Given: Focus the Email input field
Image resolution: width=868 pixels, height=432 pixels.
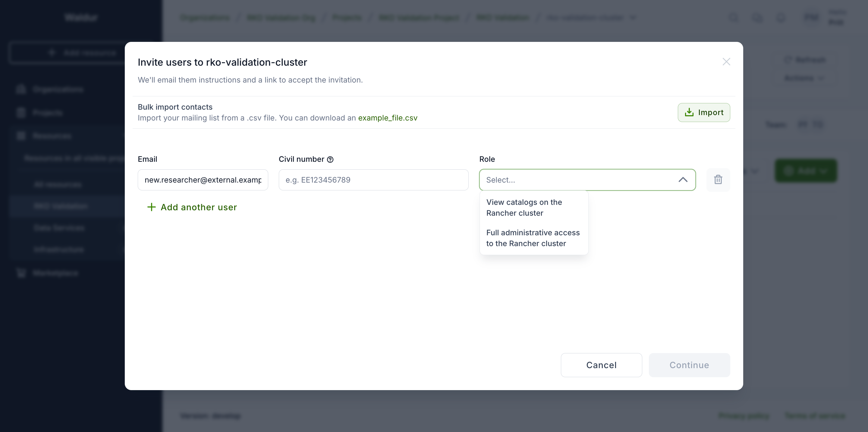Looking at the screenshot, I should pos(203,180).
